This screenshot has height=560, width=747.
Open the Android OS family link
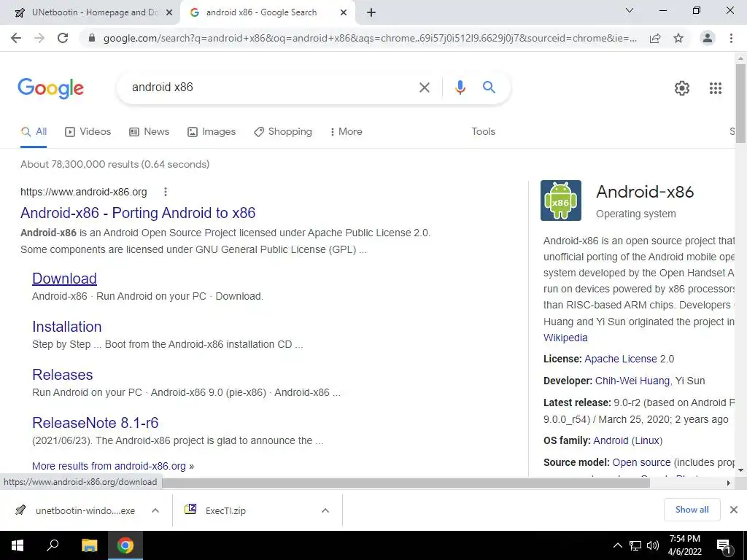611,440
